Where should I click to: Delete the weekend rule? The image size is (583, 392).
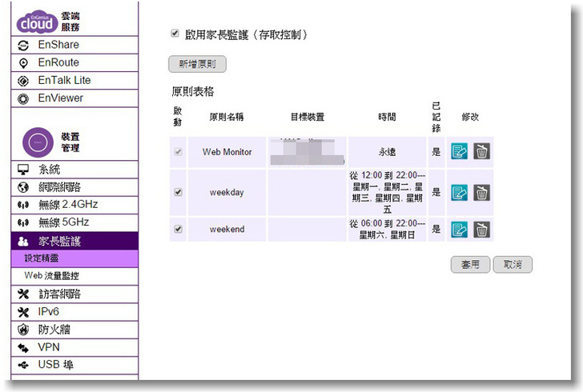point(481,230)
